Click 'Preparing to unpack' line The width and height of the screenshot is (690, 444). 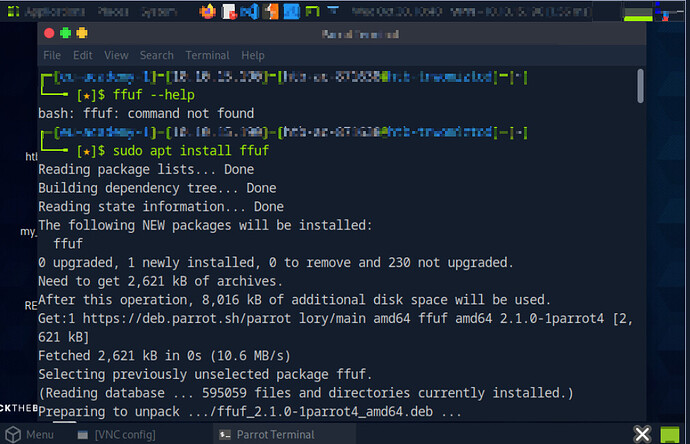tap(250, 412)
